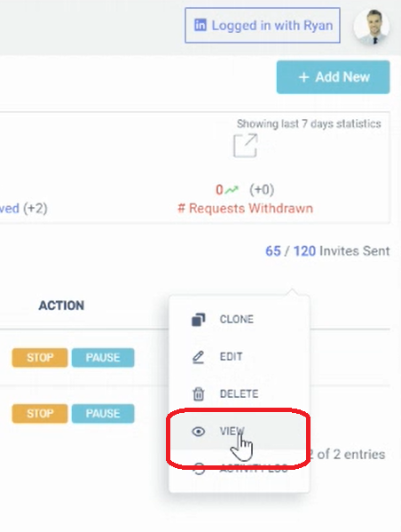
Task: Click the View eye icon
Action: point(199,432)
